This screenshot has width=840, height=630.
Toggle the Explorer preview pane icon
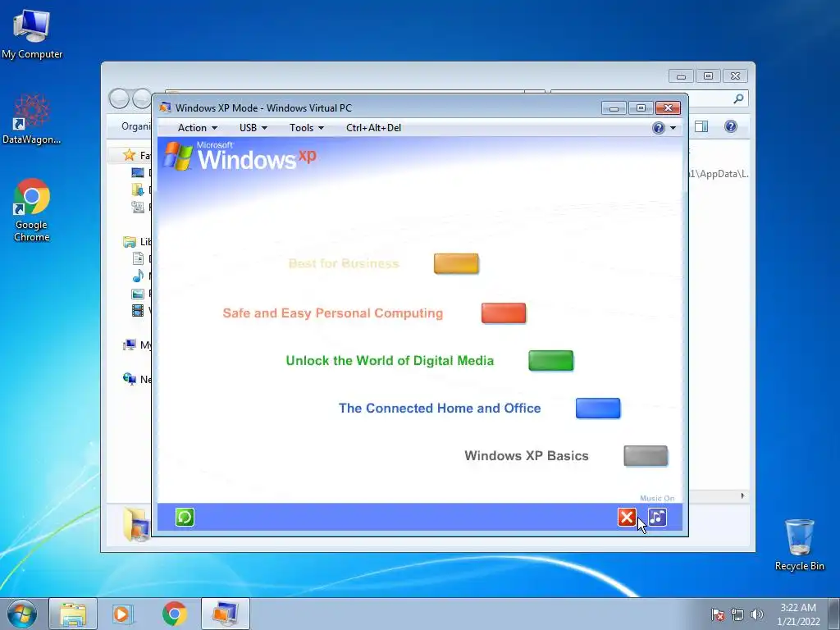click(701, 126)
